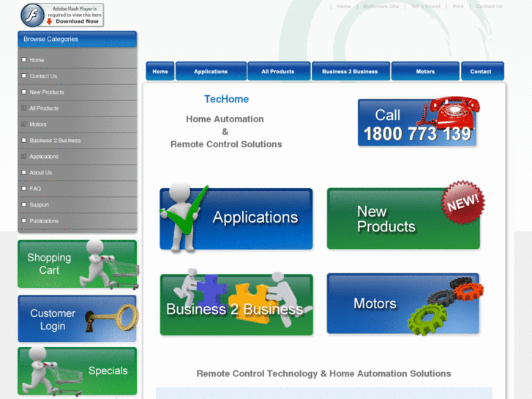This screenshot has width=532, height=399.
Task: Open the Specials banner
Action: 78,371
